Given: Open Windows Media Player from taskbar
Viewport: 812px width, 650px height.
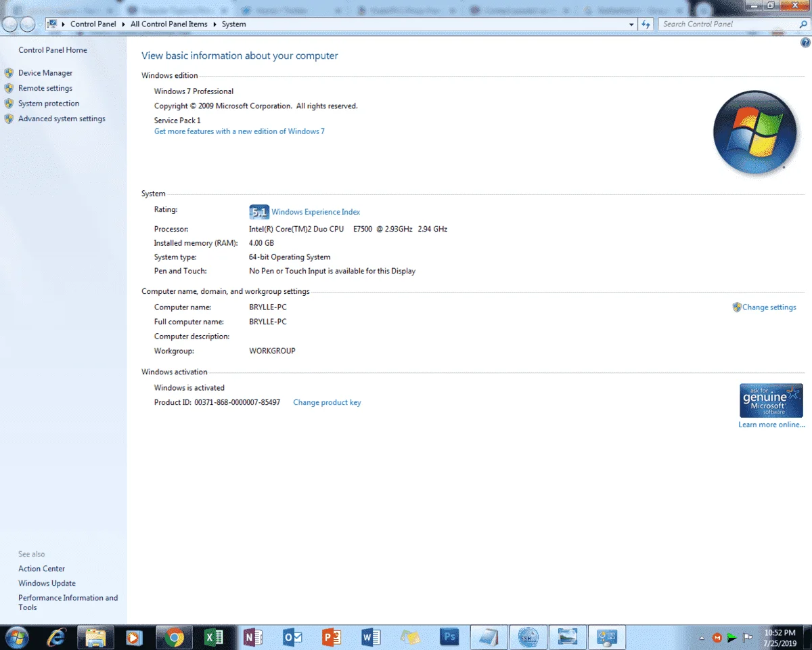Looking at the screenshot, I should [x=135, y=637].
